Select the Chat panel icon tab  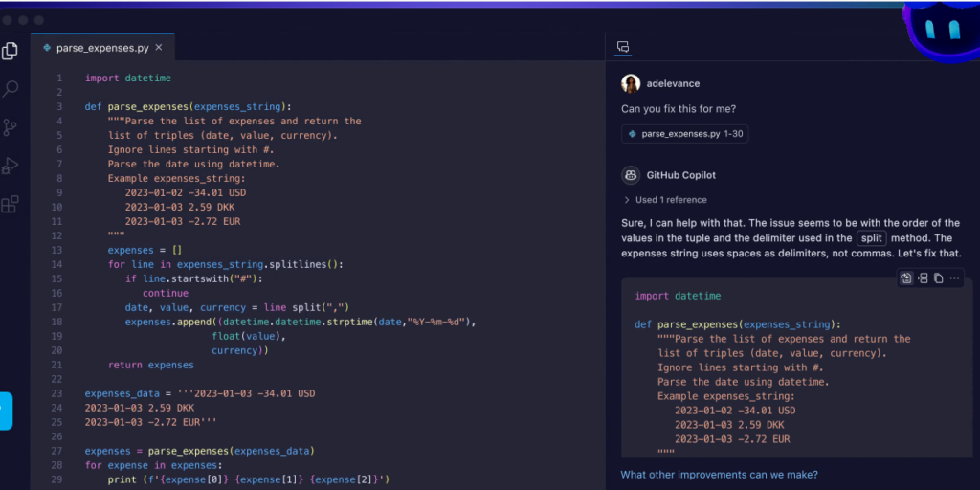[x=622, y=47]
